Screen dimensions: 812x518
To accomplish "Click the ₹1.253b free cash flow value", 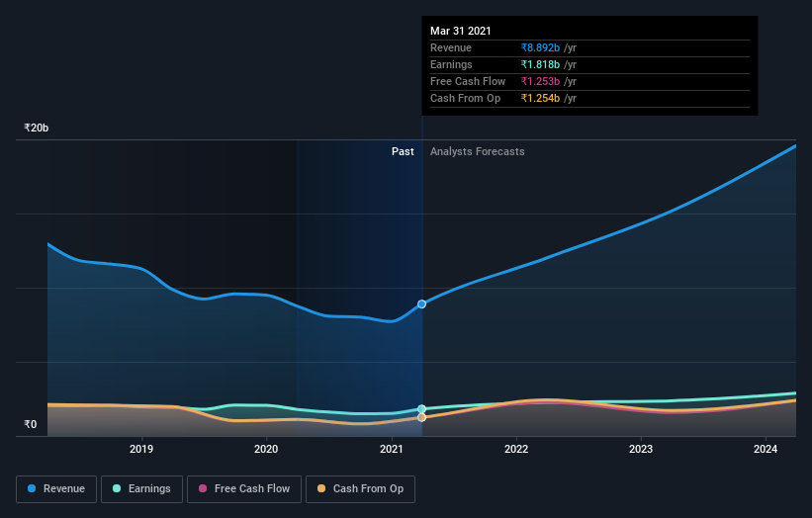I will (540, 81).
